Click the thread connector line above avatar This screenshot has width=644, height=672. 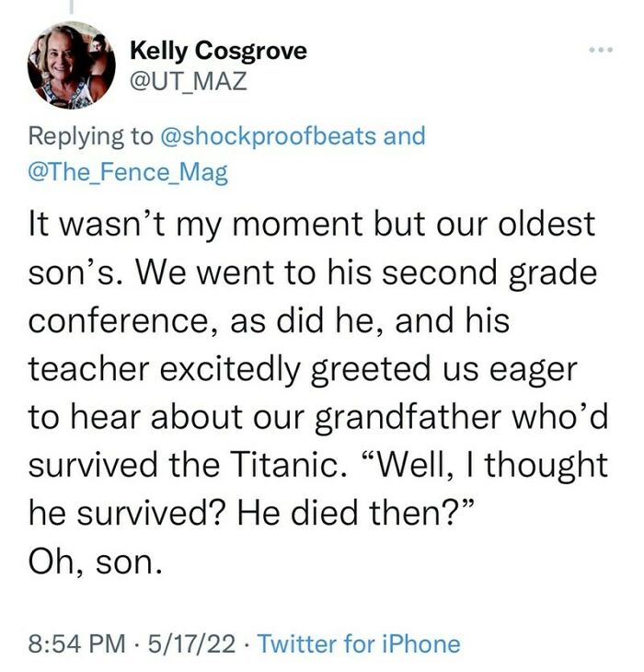point(72,7)
